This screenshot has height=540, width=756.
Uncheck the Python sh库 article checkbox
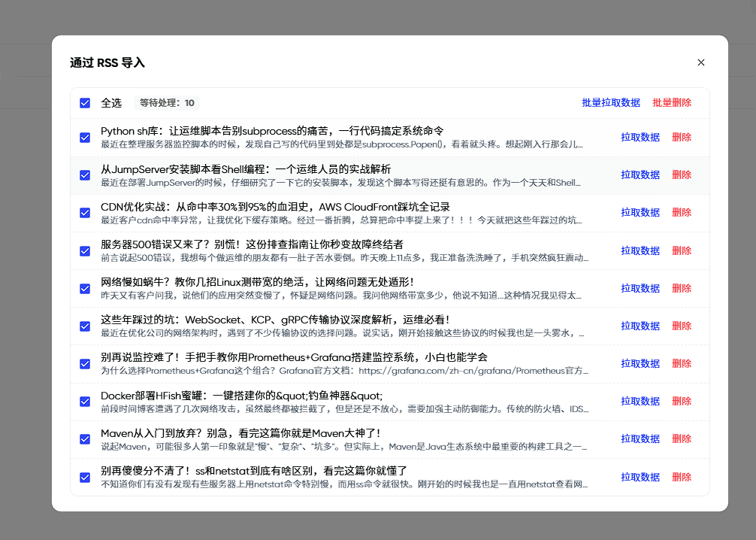coord(85,137)
